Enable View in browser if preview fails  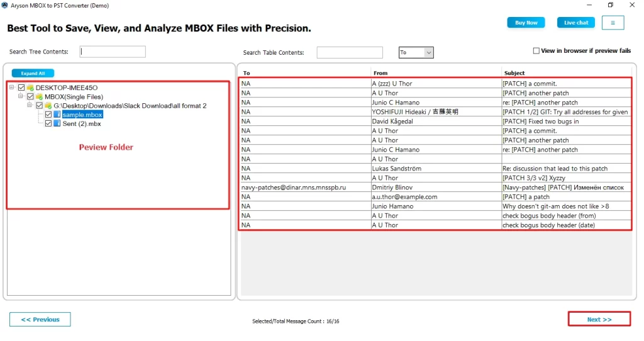click(536, 50)
